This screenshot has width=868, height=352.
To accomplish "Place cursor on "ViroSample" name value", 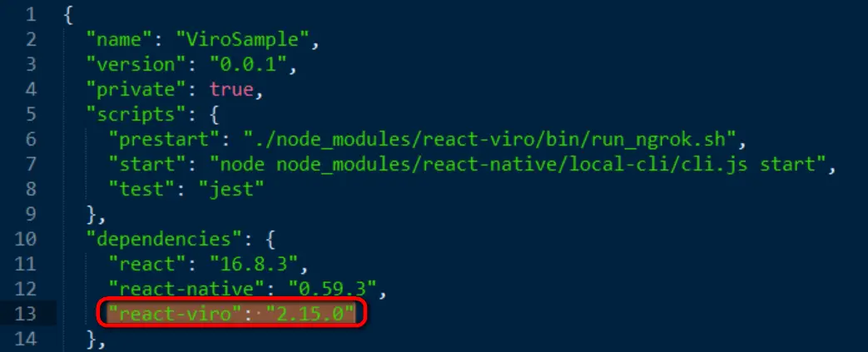I will pos(242,39).
